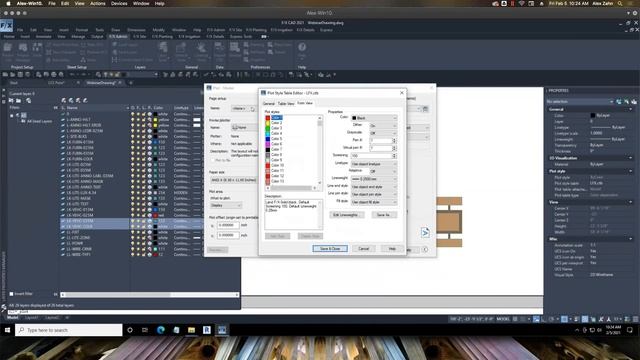The height and width of the screenshot is (360, 640).
Task: Click the New file icon in quick toolbar
Action: [5, 75]
